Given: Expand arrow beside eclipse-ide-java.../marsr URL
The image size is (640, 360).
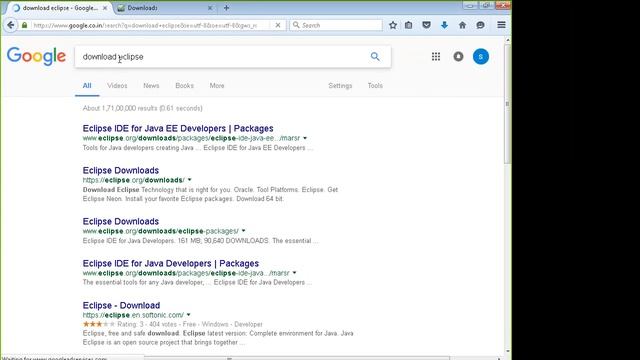Looking at the screenshot, I should point(294,273).
